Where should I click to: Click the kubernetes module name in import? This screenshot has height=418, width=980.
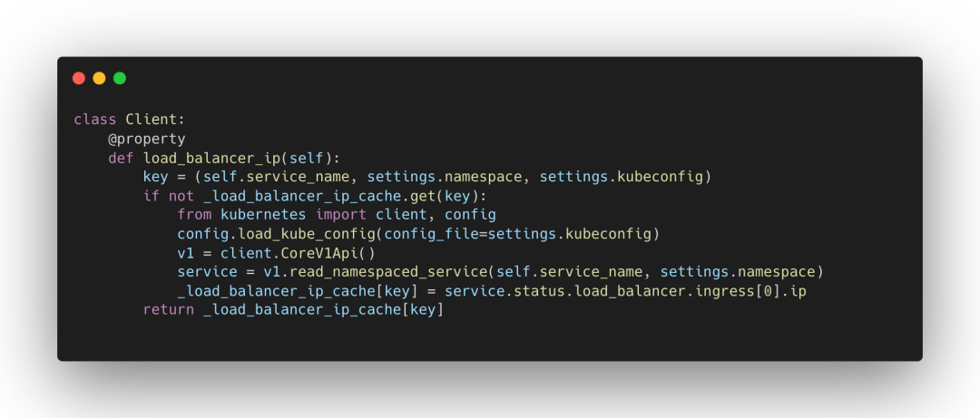264,215
